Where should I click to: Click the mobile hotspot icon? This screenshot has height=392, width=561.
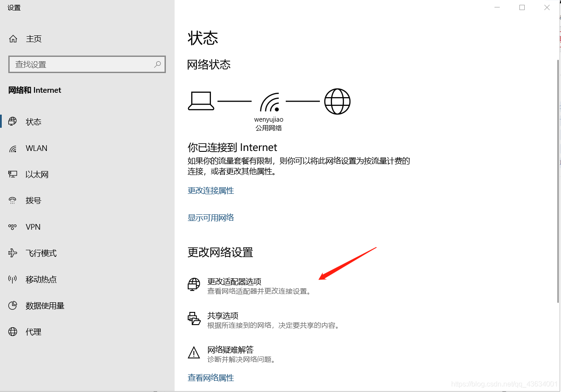coord(13,279)
